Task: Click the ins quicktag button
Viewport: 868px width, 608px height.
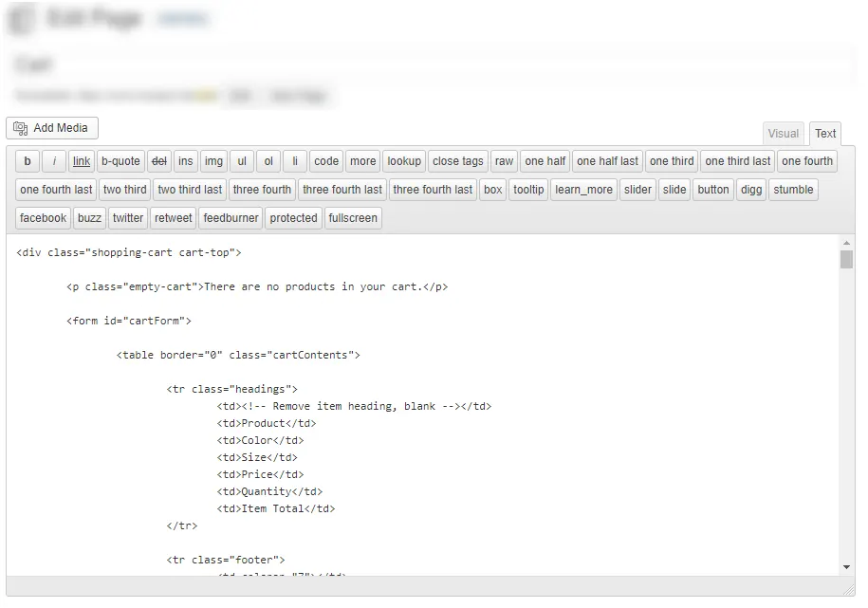Action: 185,161
